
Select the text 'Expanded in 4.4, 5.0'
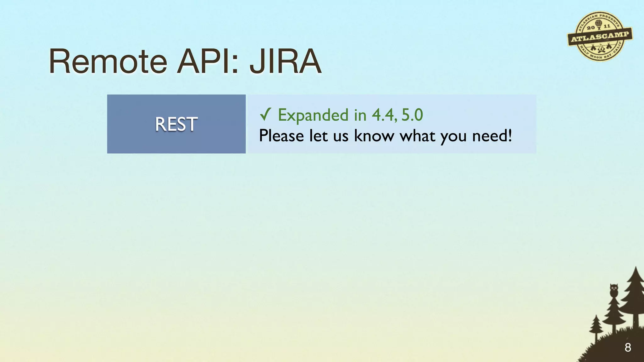pyautogui.click(x=350, y=115)
